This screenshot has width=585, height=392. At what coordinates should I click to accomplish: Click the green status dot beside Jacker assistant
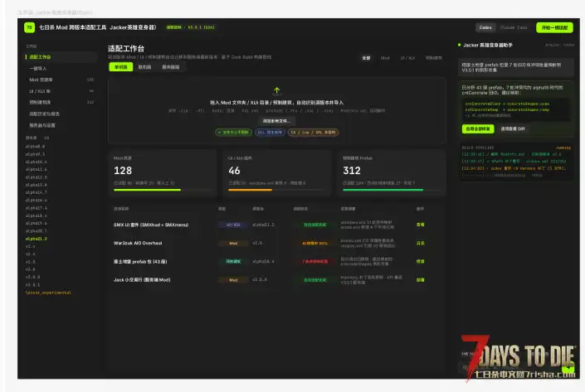[459, 45]
